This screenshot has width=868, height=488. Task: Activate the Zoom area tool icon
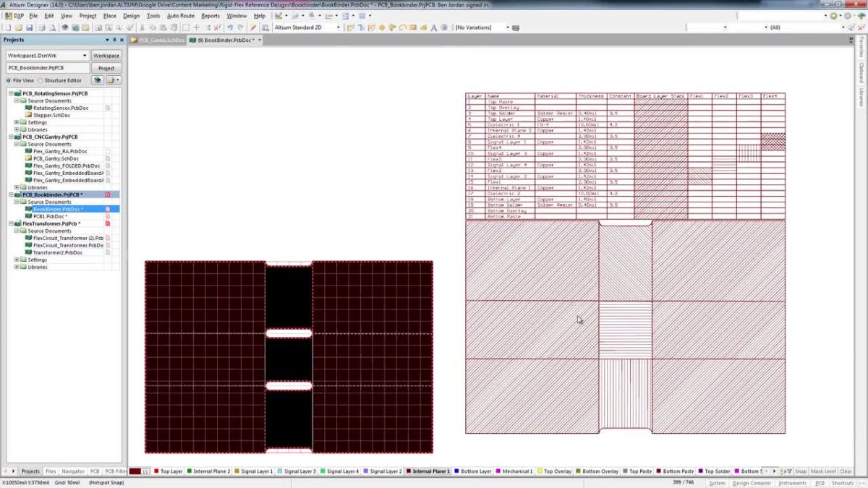[x=109, y=27]
